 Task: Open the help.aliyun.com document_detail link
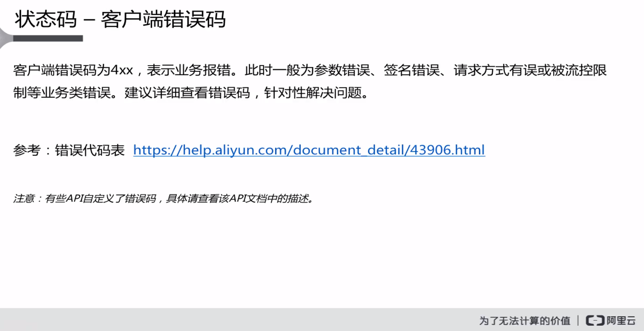point(309,150)
